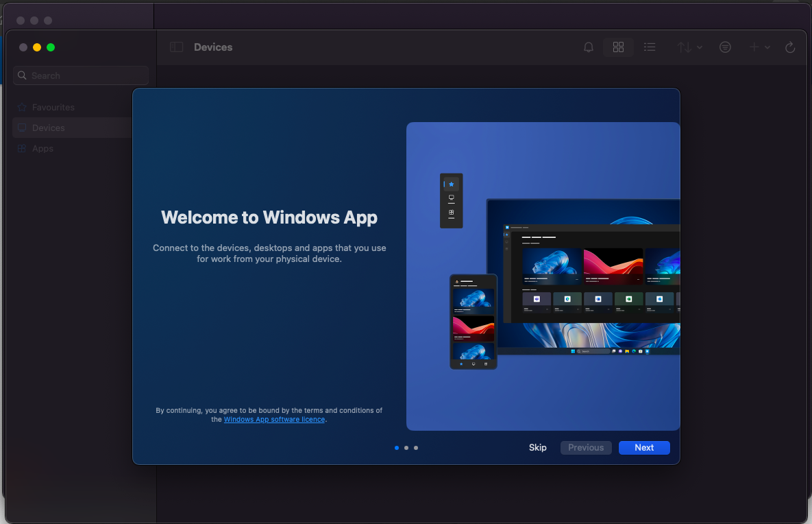This screenshot has height=524, width=812.
Task: Click the green zoom window button
Action: click(x=51, y=47)
